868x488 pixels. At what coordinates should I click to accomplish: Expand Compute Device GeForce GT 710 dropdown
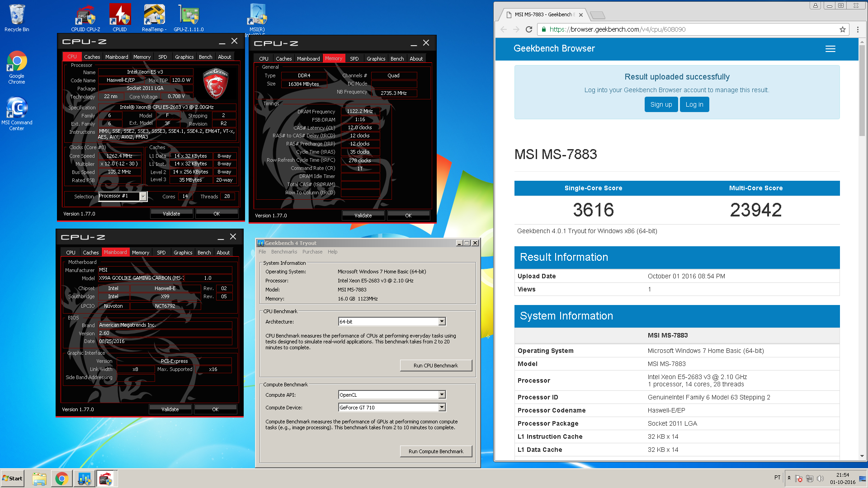442,408
